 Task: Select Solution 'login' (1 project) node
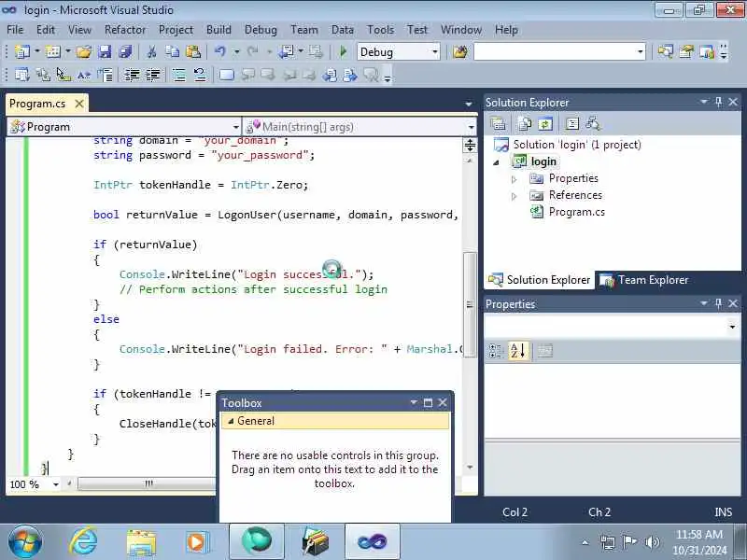(576, 145)
